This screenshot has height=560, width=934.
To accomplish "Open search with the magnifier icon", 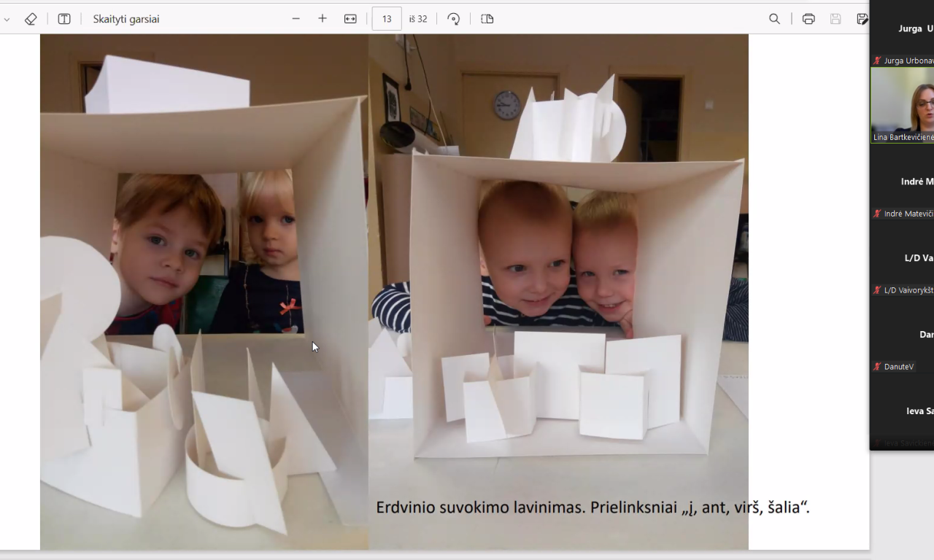I will [x=774, y=19].
